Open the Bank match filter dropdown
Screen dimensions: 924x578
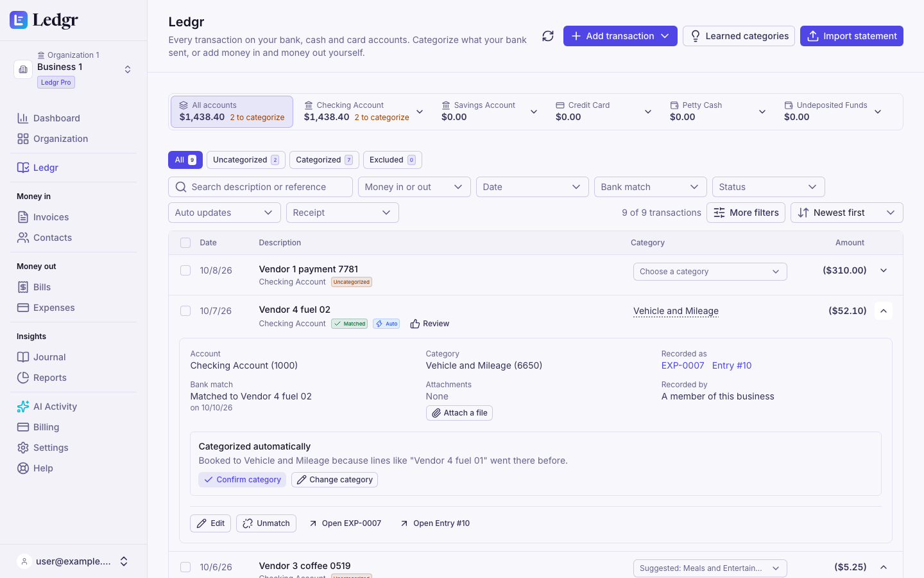pos(651,187)
